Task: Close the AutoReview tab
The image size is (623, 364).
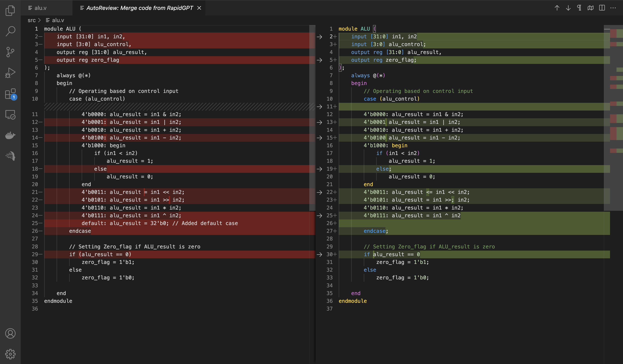Action: (199, 8)
